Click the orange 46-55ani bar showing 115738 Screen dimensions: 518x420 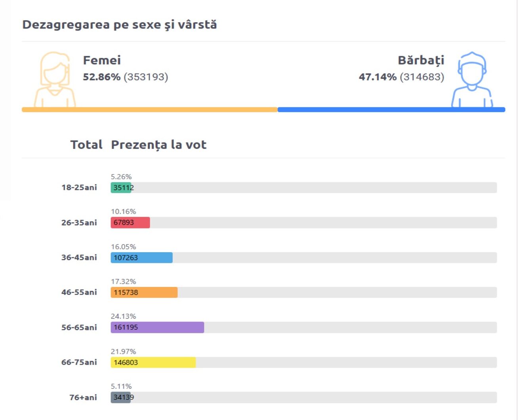144,293
